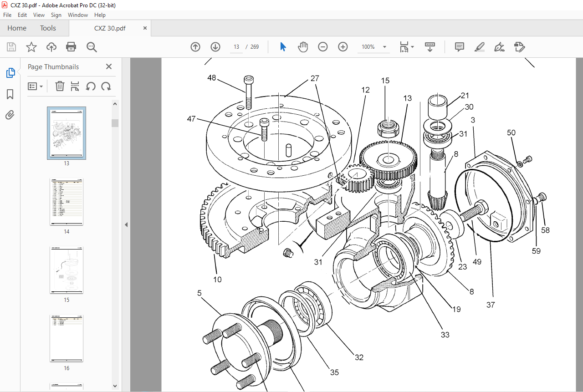Close the Page Thumbnails panel

pyautogui.click(x=109, y=66)
